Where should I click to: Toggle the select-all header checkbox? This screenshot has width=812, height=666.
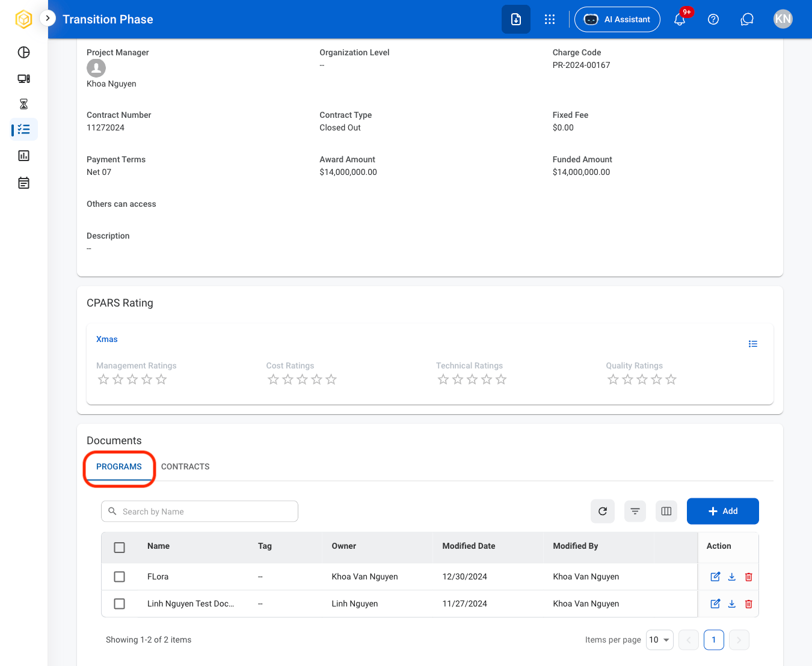[x=120, y=548]
